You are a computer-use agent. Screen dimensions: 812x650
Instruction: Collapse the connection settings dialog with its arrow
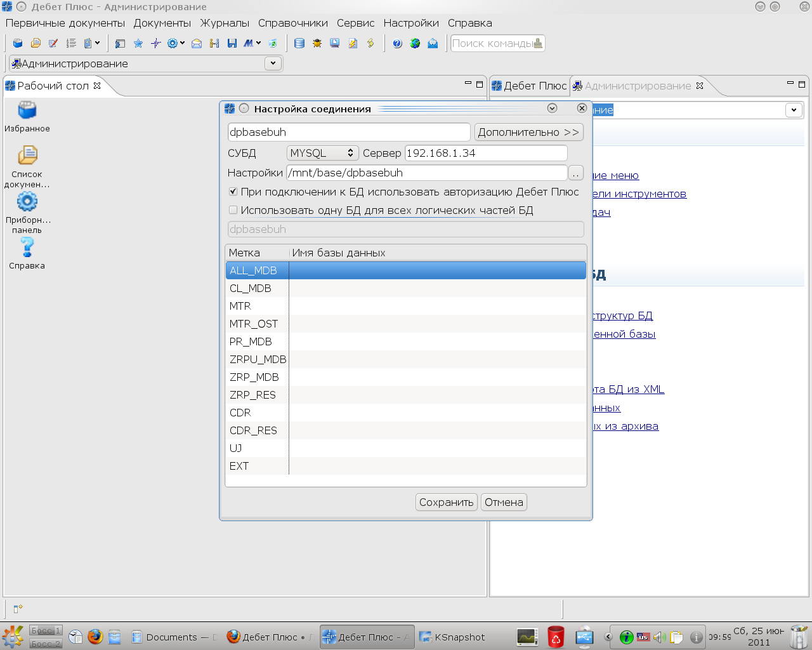tap(552, 109)
